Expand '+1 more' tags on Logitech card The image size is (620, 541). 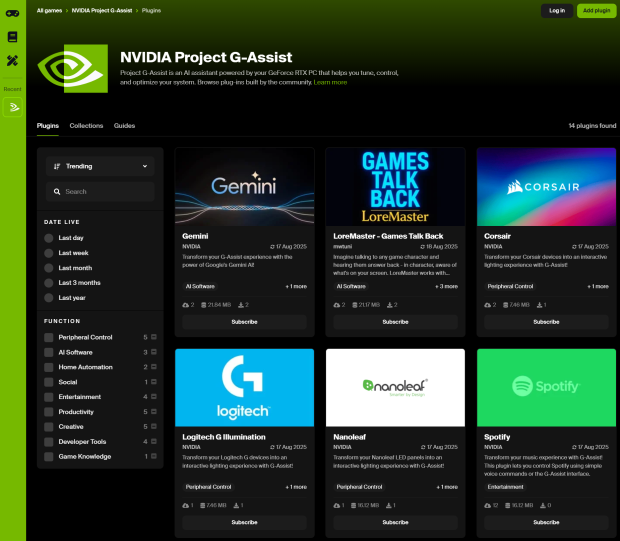296,487
